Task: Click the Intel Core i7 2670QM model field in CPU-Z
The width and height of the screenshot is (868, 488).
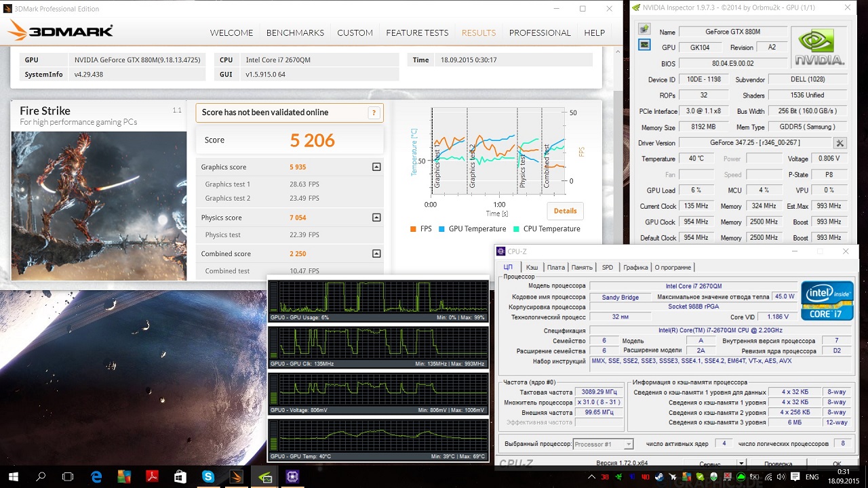Action: click(x=692, y=286)
